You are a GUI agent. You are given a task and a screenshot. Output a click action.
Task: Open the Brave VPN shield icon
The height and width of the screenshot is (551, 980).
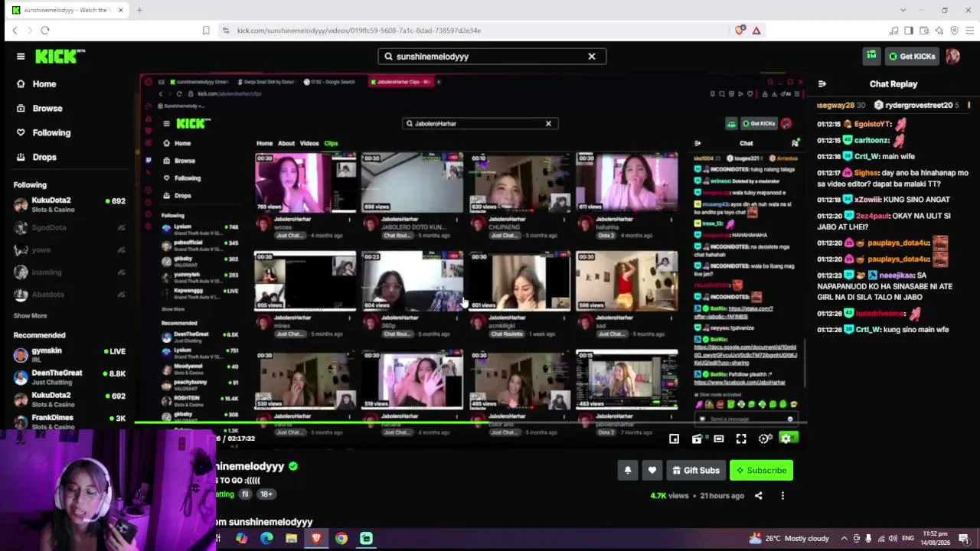click(x=954, y=31)
